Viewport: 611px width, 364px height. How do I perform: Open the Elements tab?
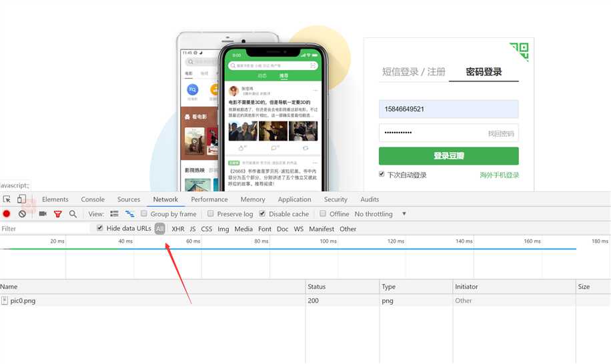[55, 199]
